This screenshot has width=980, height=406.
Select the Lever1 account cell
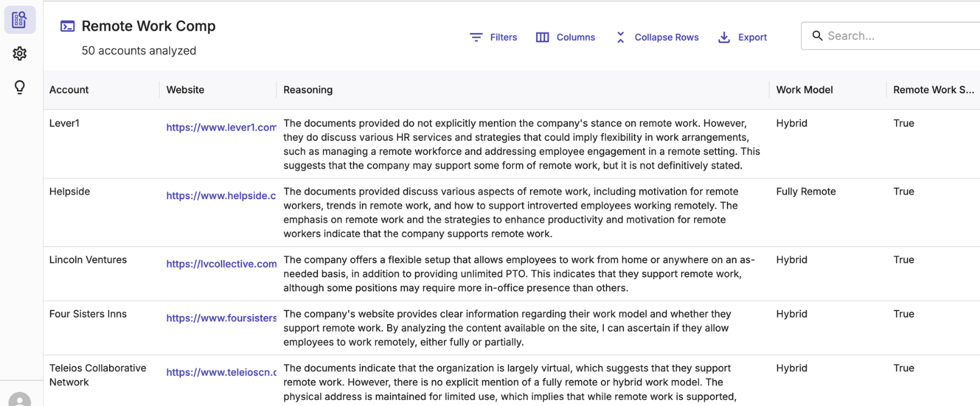(x=64, y=123)
